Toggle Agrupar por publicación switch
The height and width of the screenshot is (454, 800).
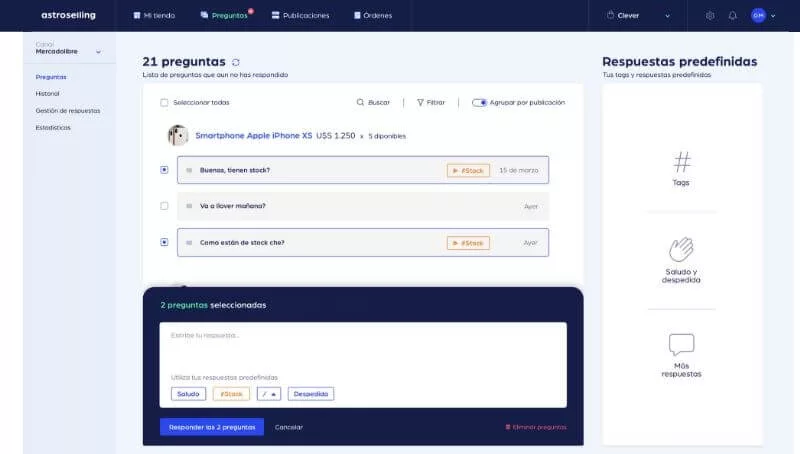click(479, 102)
